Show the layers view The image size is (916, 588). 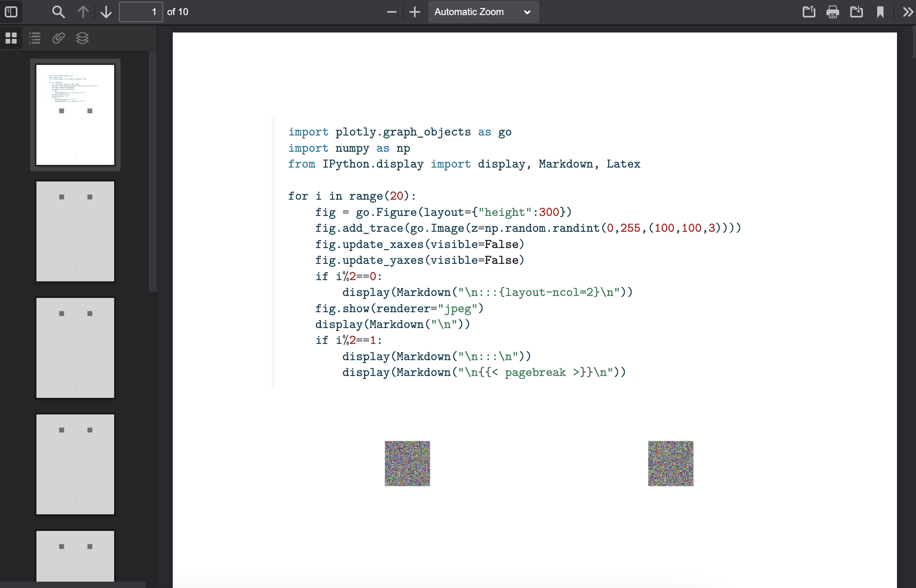tap(82, 38)
